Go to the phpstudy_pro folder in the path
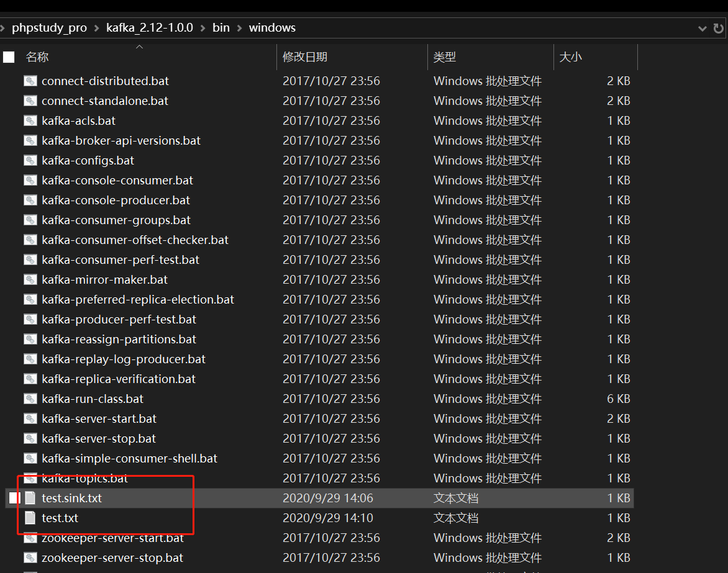This screenshot has height=573, width=728. pos(49,28)
